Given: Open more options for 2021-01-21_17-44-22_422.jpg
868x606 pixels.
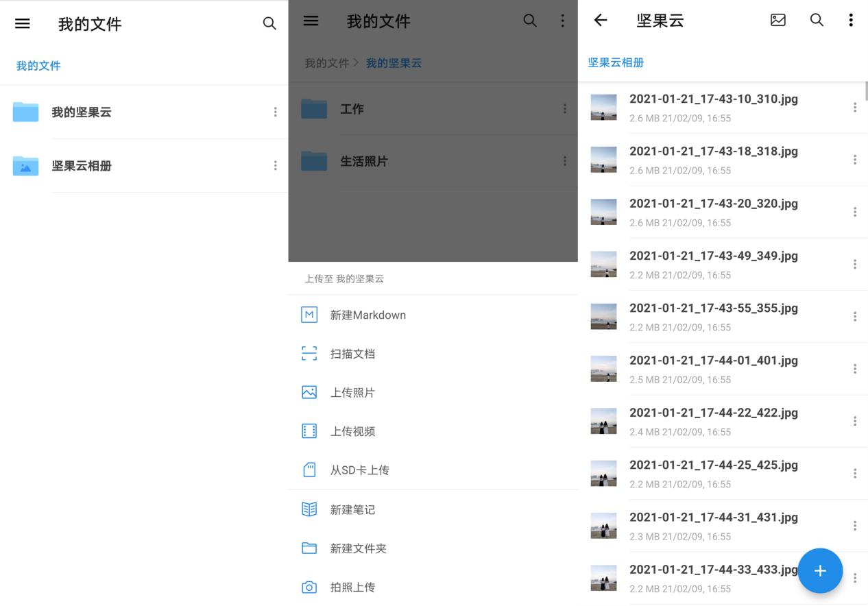Looking at the screenshot, I should pyautogui.click(x=854, y=421).
